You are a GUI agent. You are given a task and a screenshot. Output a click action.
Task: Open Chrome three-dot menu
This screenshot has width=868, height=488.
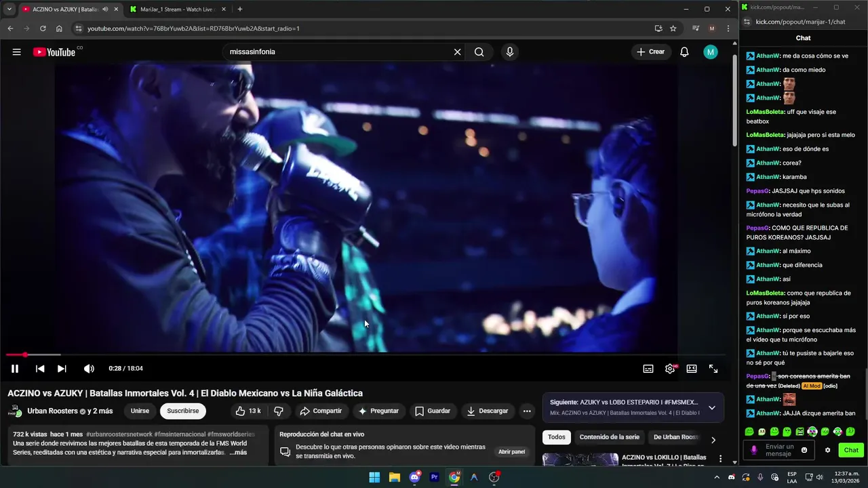point(728,28)
